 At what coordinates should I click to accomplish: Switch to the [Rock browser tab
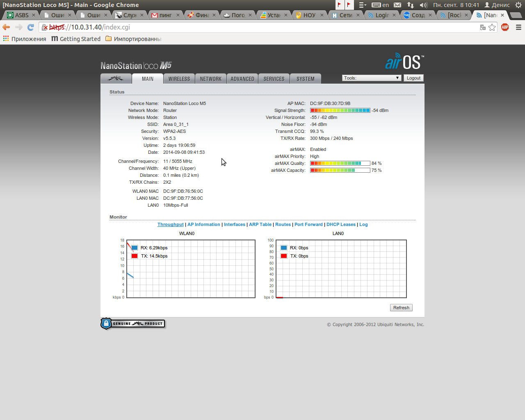454,15
